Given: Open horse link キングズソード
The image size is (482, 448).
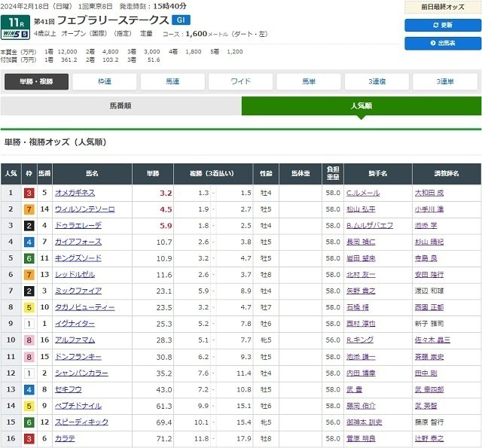Looking at the screenshot, I should point(78,258).
